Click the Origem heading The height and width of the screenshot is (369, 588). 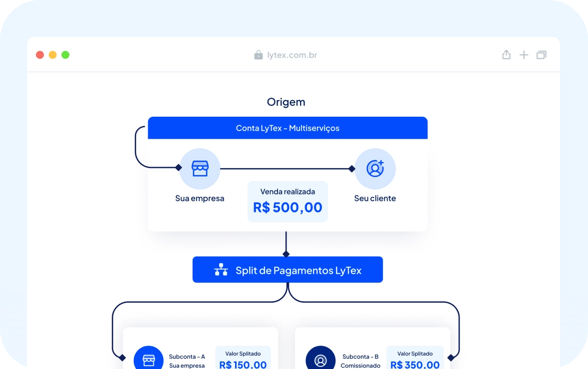click(286, 102)
